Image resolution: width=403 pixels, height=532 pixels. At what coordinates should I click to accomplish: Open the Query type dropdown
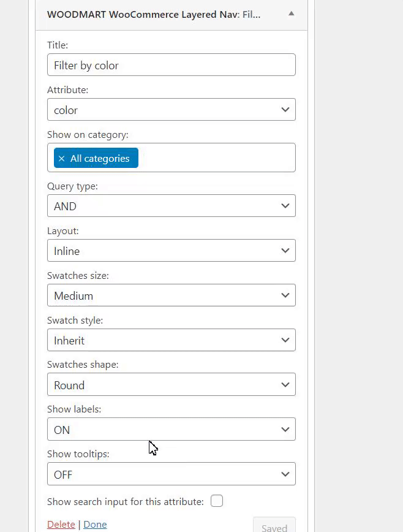pos(171,206)
